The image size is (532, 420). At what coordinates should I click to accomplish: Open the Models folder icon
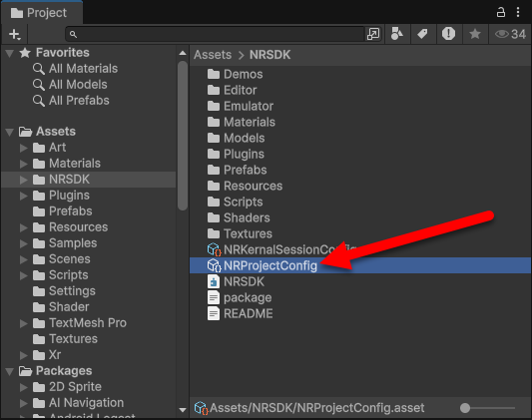coord(214,138)
